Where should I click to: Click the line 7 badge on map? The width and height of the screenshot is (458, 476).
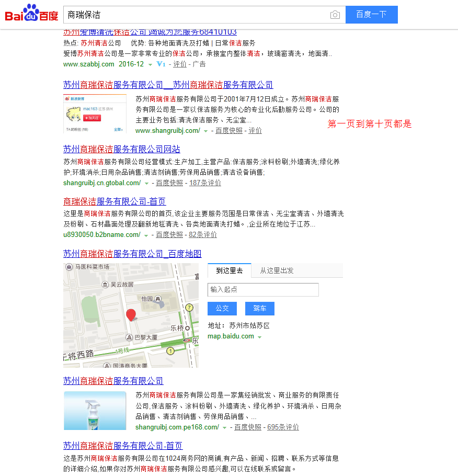pos(189,308)
